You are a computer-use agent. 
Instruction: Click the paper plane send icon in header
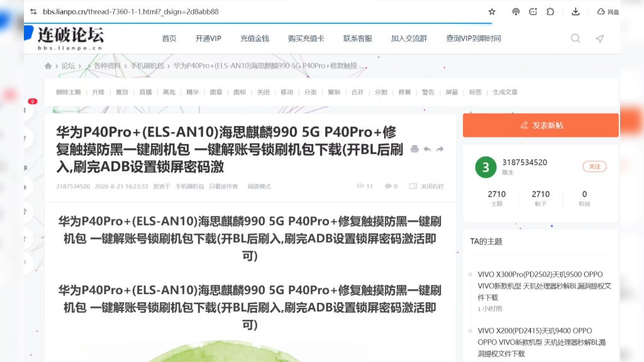coord(599,38)
